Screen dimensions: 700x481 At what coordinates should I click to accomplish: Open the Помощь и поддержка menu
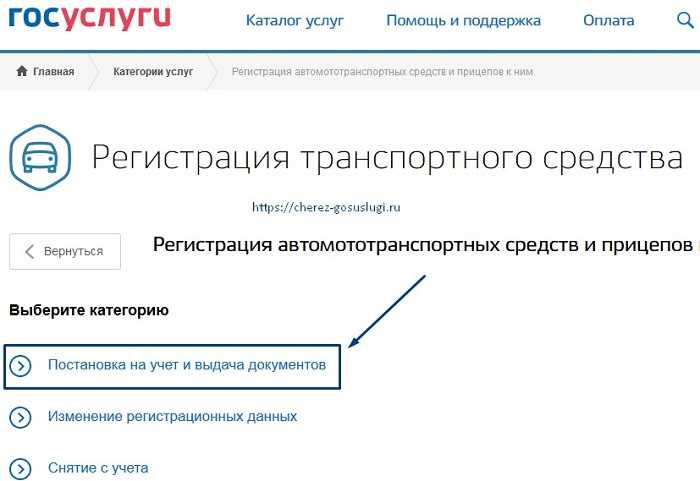(463, 21)
